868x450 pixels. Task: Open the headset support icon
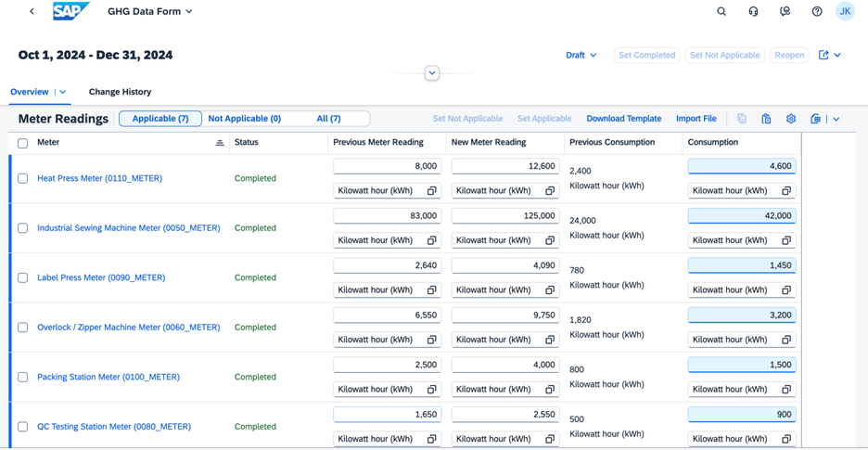click(753, 12)
